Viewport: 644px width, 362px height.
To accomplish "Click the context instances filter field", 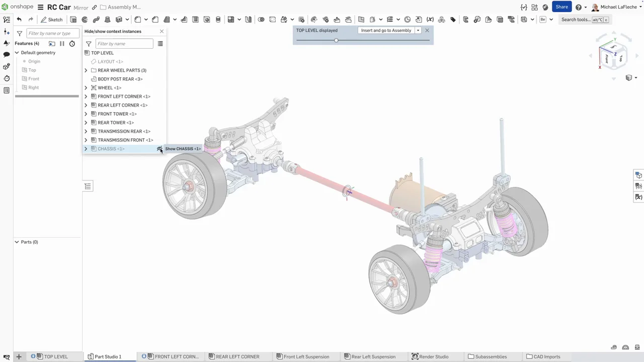I will pyautogui.click(x=124, y=44).
